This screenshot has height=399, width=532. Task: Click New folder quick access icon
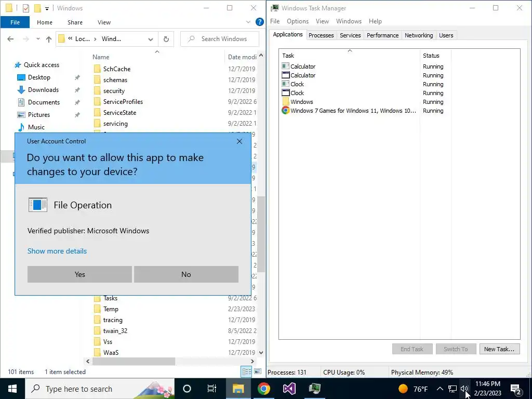tap(37, 8)
